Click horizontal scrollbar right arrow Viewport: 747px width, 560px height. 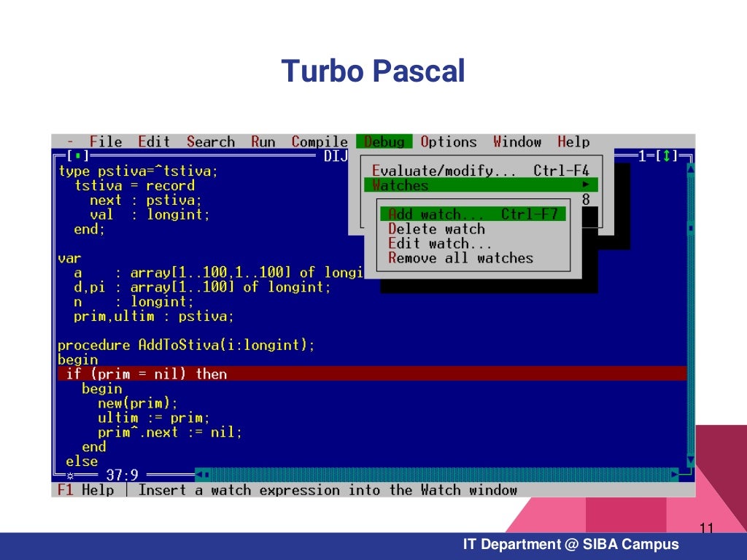pos(675,474)
